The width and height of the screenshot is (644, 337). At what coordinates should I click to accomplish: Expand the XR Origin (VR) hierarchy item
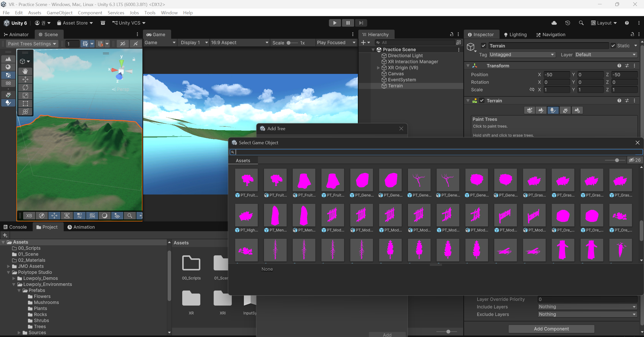378,68
